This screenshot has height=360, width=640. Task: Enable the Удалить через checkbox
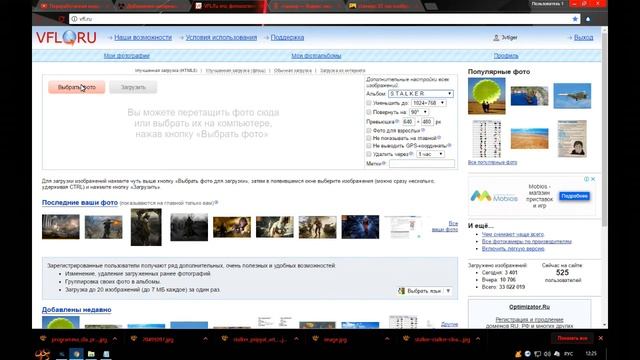pos(369,154)
